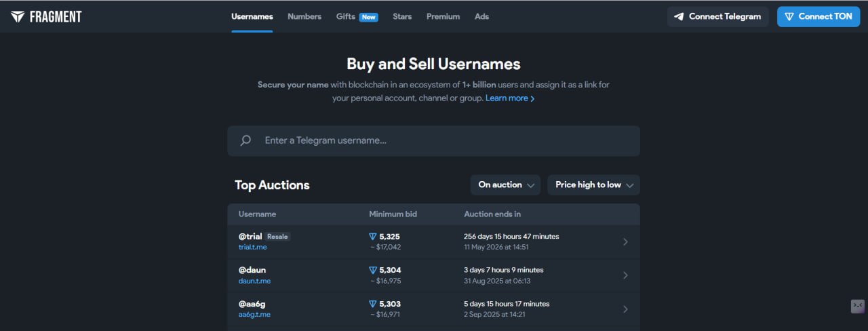The width and height of the screenshot is (868, 331).
Task: Follow the Learn more link
Action: click(510, 98)
